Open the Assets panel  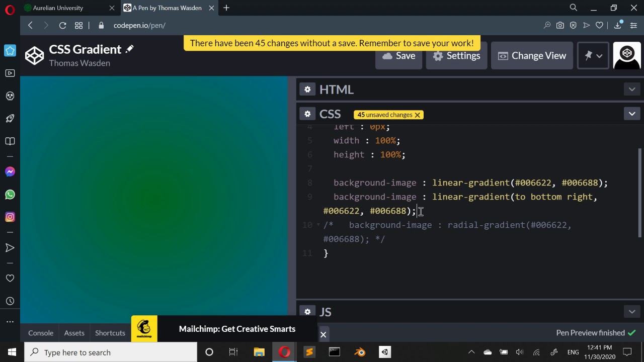click(x=74, y=333)
